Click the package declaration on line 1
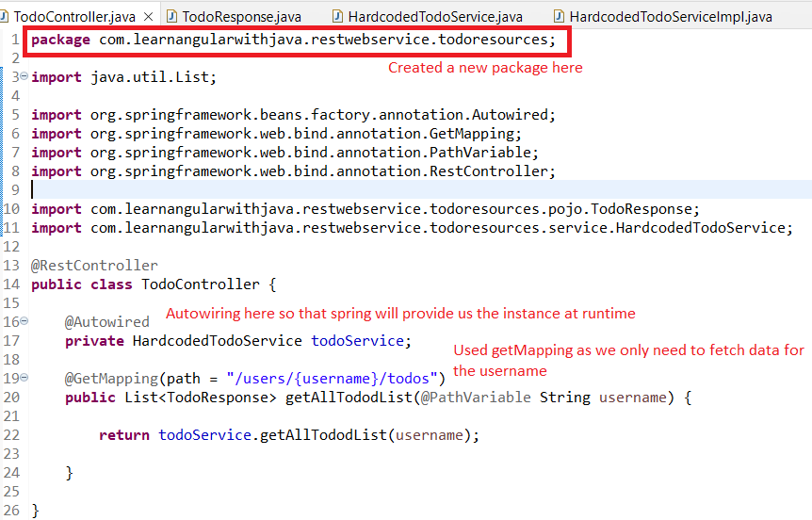 (293, 40)
